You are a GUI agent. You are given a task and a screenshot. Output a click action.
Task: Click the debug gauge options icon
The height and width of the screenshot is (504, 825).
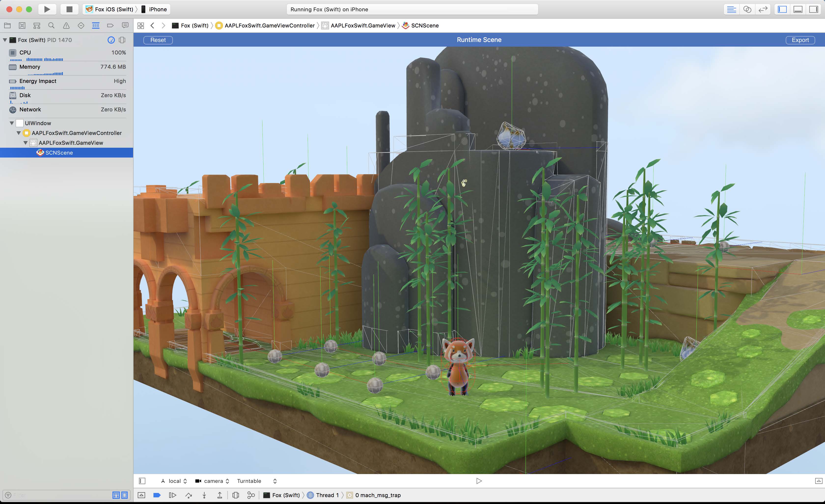click(x=111, y=40)
